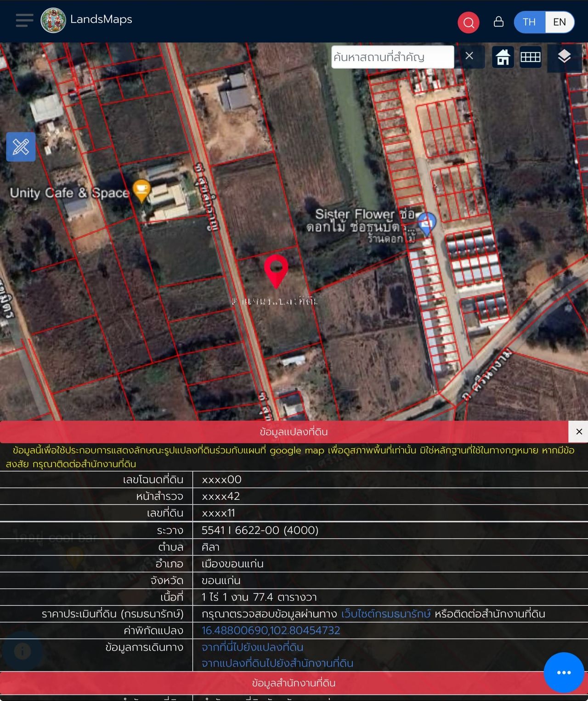Click the home icon on map toolbar
The image size is (588, 701).
pos(503,57)
